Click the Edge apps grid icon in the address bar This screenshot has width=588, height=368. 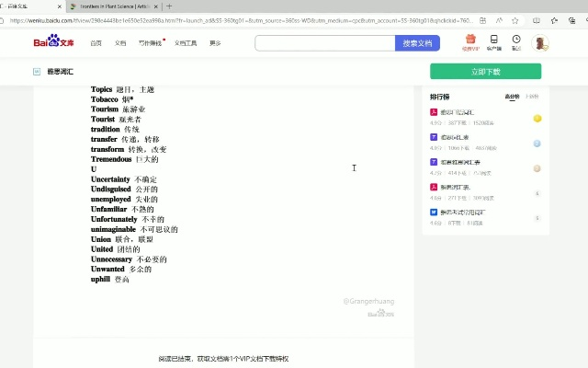point(483,20)
